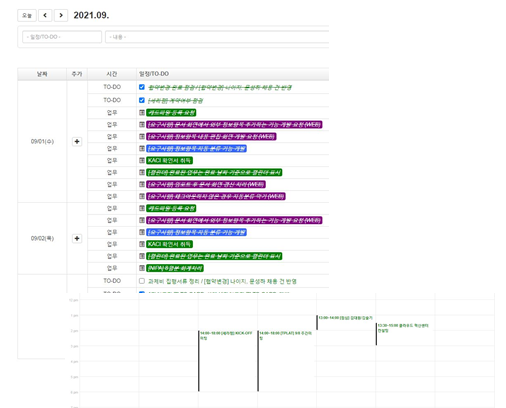Screen dimensions: 506x408
Task: Open the KACI green task on 09/02
Action: 170,244
